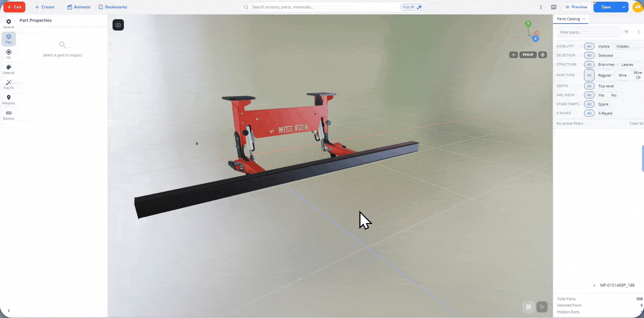Image resolution: width=644 pixels, height=318 pixels.
Task: Open the Create menu
Action: tap(45, 7)
